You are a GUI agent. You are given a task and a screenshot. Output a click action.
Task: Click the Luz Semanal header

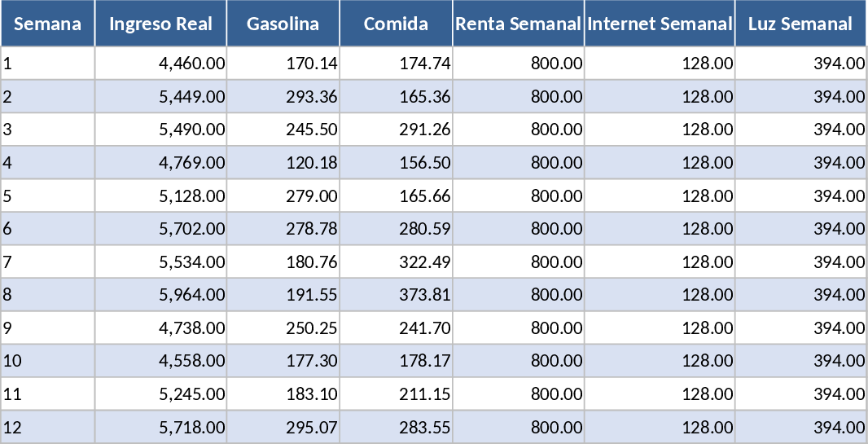pos(800,24)
